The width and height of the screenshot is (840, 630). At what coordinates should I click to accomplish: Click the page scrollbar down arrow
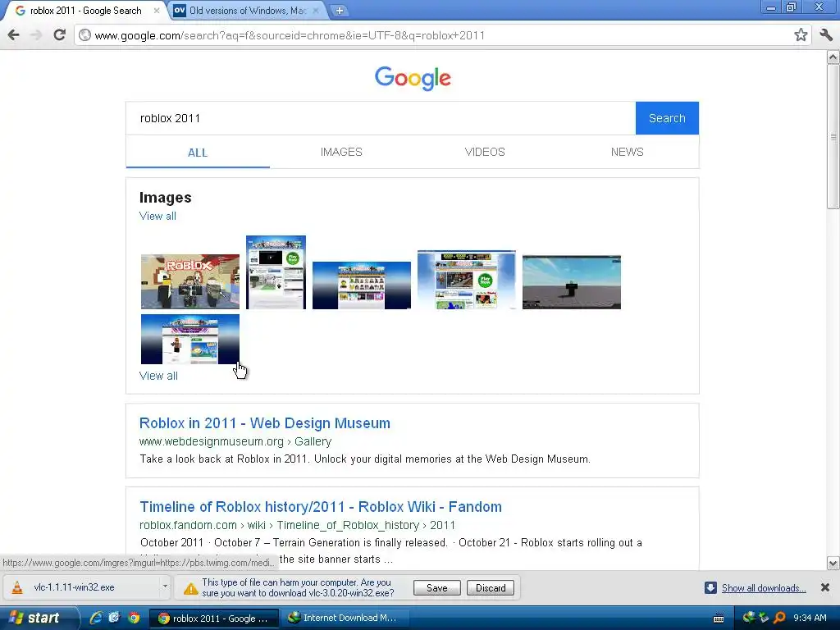(833, 563)
